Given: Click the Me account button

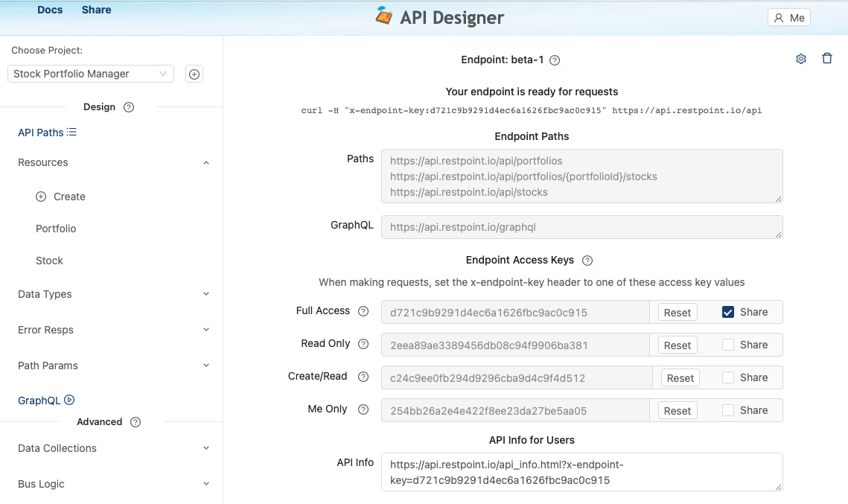Looking at the screenshot, I should [789, 18].
